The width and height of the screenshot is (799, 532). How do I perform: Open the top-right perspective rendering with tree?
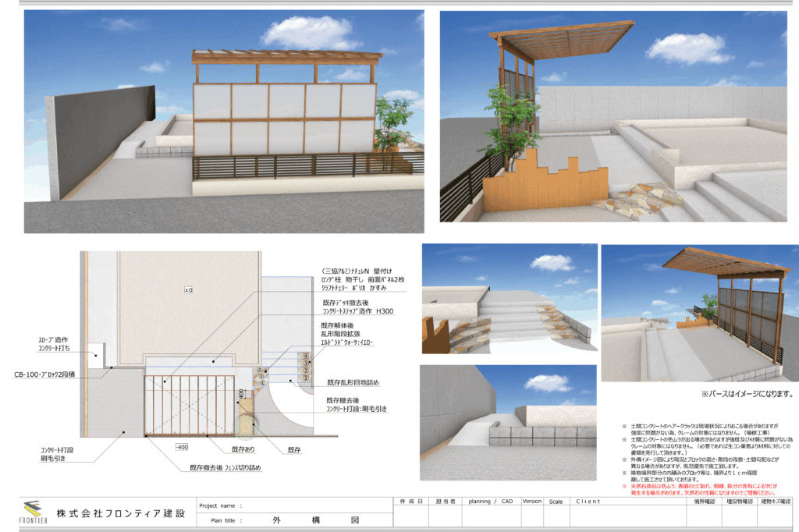(x=613, y=116)
